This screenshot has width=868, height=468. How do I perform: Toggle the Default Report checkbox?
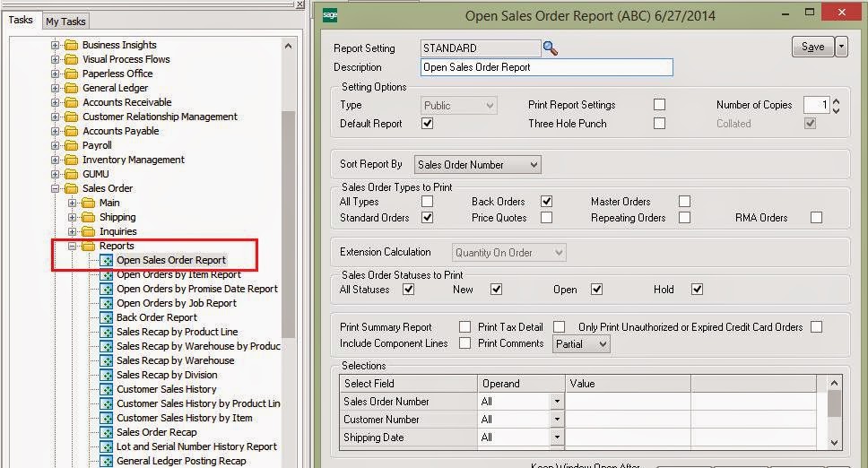tap(427, 123)
